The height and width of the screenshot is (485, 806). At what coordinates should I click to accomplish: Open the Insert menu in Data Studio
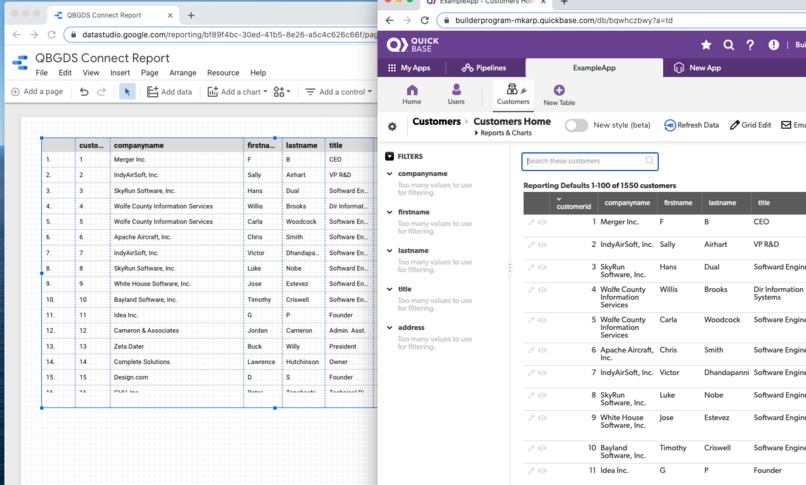[x=120, y=73]
